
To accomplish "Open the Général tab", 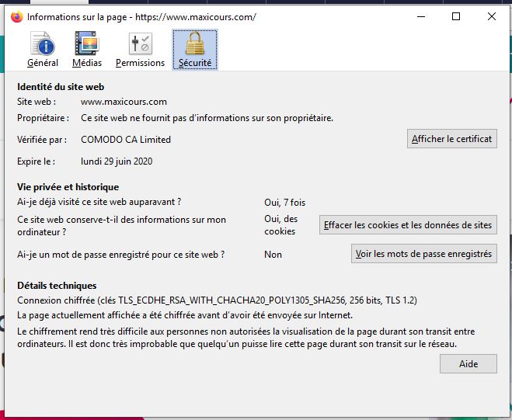I will coord(43,50).
